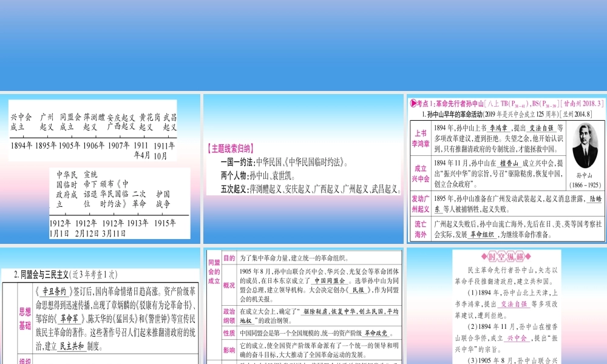Image resolution: width=607 pixels, height=364 pixels.
Task: Click the 流亡海外 row label
Action: point(421,229)
